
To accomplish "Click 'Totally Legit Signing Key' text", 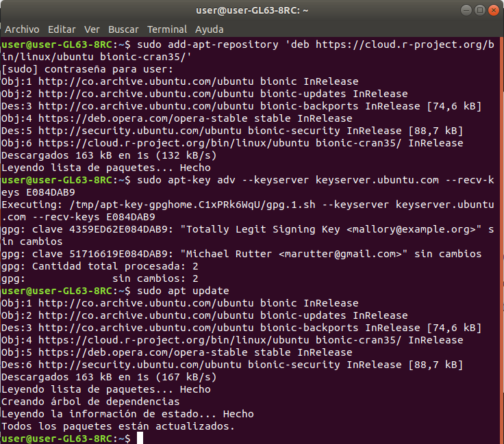I will click(x=263, y=229).
